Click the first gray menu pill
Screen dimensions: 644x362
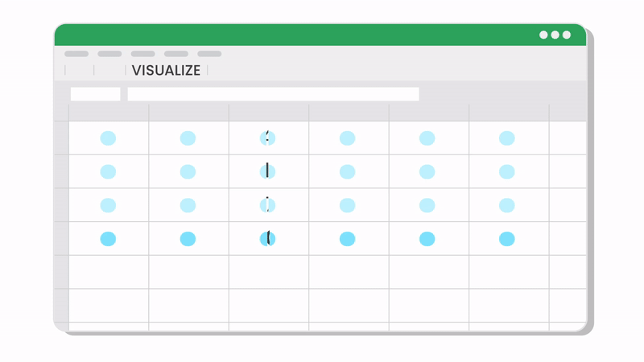(x=76, y=54)
